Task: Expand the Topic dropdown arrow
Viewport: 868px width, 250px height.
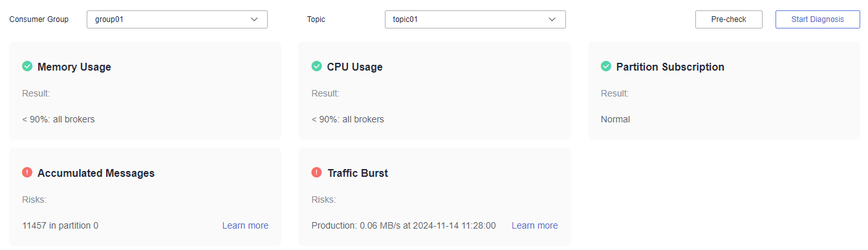Action: (x=552, y=19)
